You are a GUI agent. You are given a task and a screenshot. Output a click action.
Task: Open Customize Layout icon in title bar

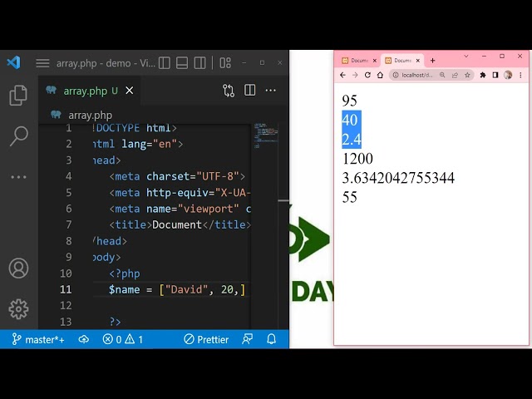(x=225, y=63)
